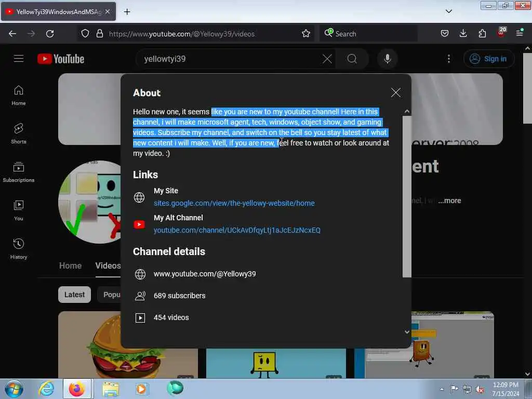Click the padlock site info icon
Viewport: 532px width, 399px height.
(x=99, y=34)
